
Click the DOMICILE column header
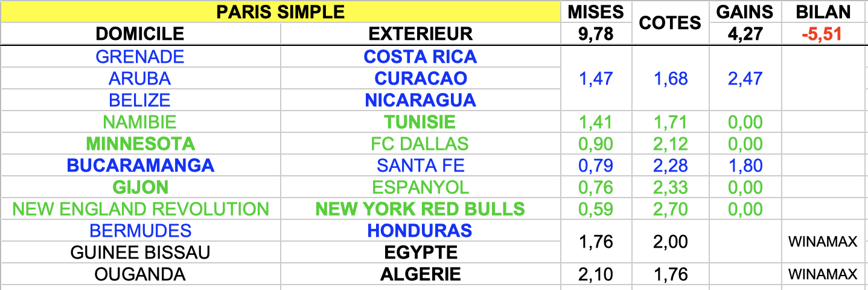pyautogui.click(x=140, y=34)
